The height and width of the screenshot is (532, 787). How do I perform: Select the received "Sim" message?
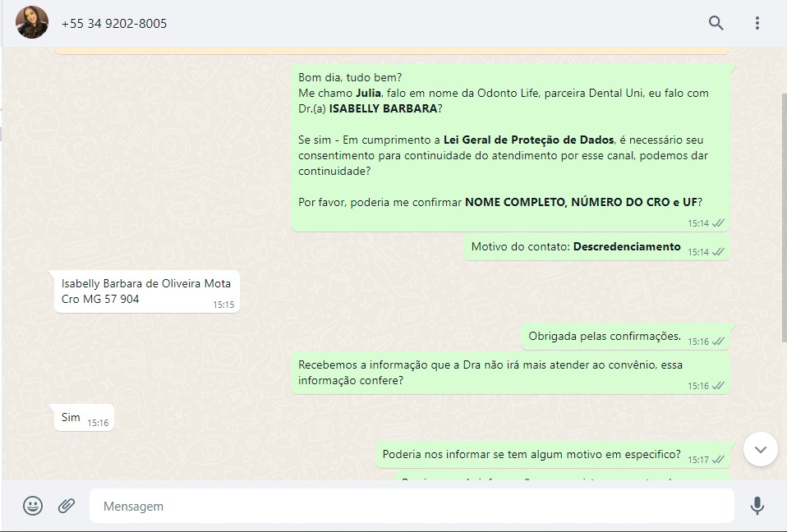point(71,418)
